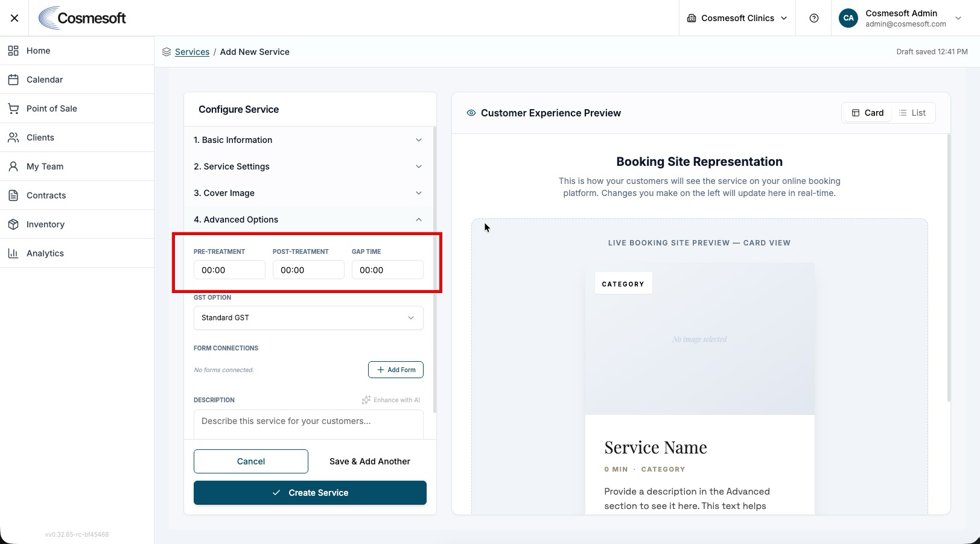Switch preview to List view
Screen dimensions: 980x544
pos(912,113)
